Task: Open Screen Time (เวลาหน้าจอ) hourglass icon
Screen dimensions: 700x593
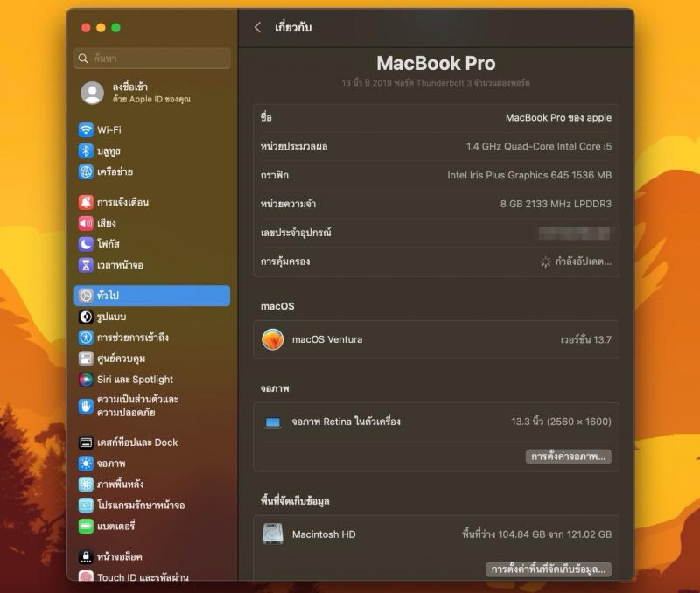Action: 86,265
